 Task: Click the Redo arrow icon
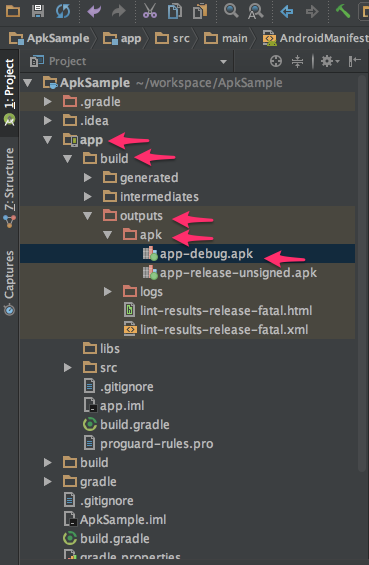pyautogui.click(x=119, y=12)
